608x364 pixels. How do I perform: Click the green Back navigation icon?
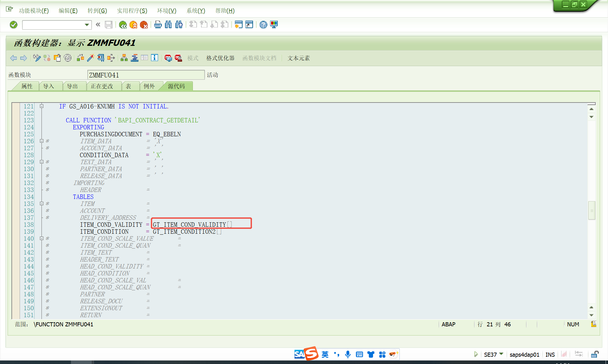coord(123,25)
